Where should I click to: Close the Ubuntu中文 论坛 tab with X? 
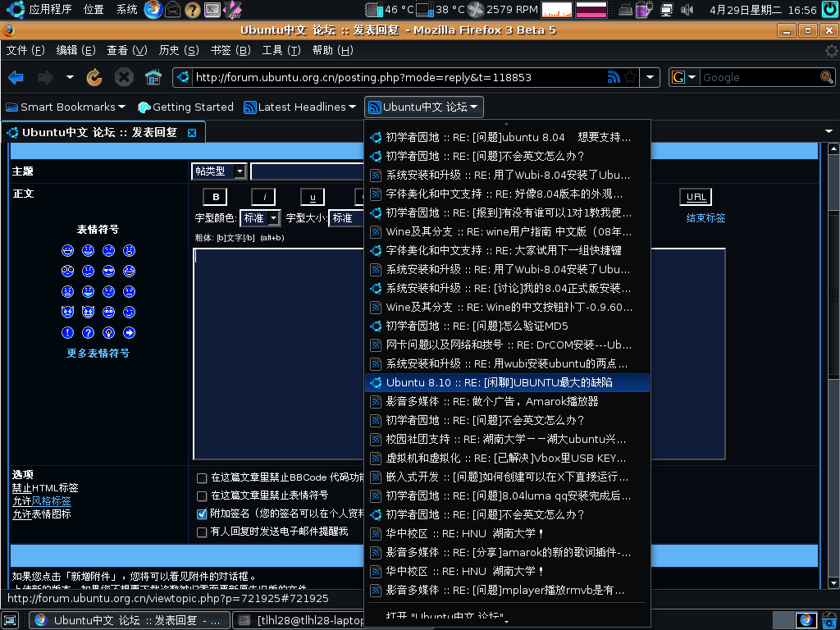[192, 133]
